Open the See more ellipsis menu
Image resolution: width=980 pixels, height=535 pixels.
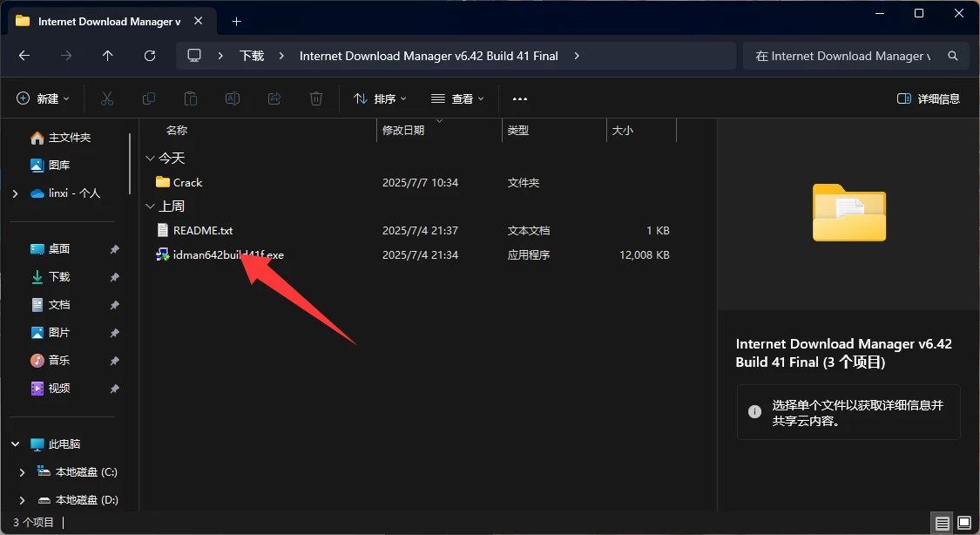click(520, 98)
